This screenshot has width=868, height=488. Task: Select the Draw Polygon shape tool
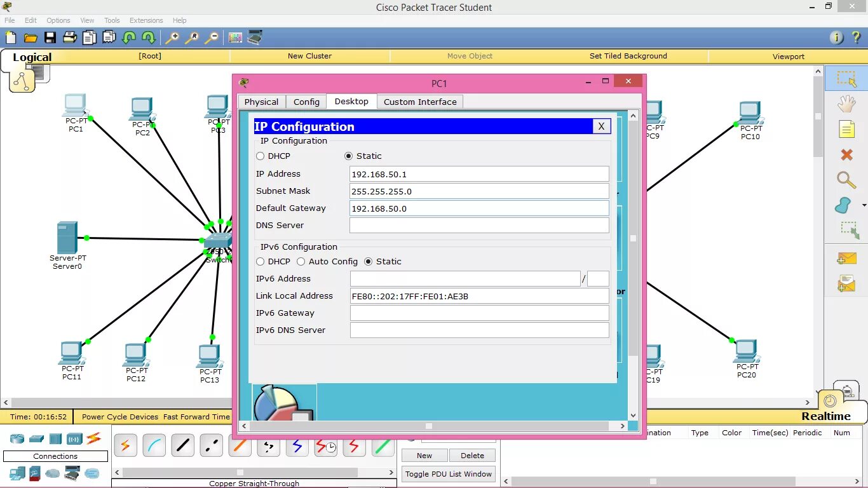[843, 205]
